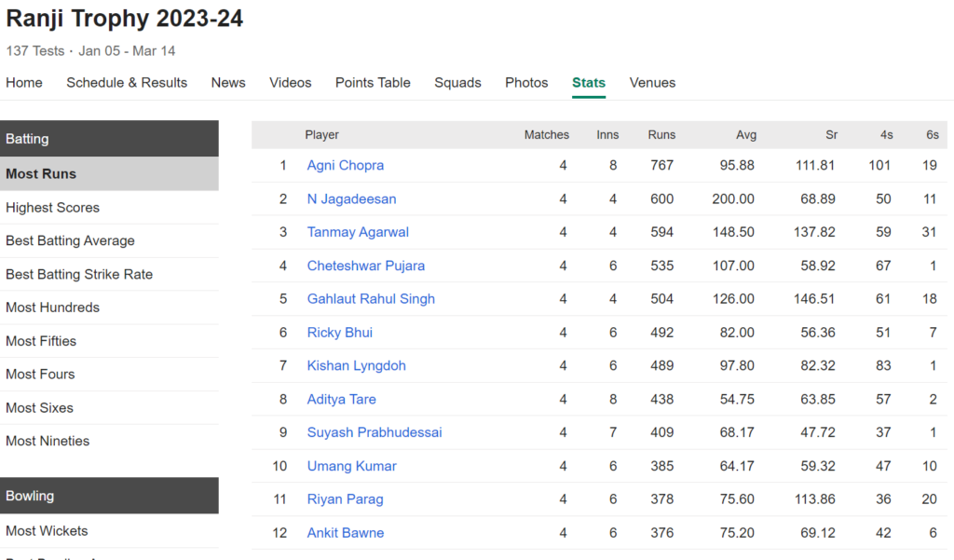Screen dimensions: 954x560
Task: Open Ricky Bhui's player page
Action: 339,333
